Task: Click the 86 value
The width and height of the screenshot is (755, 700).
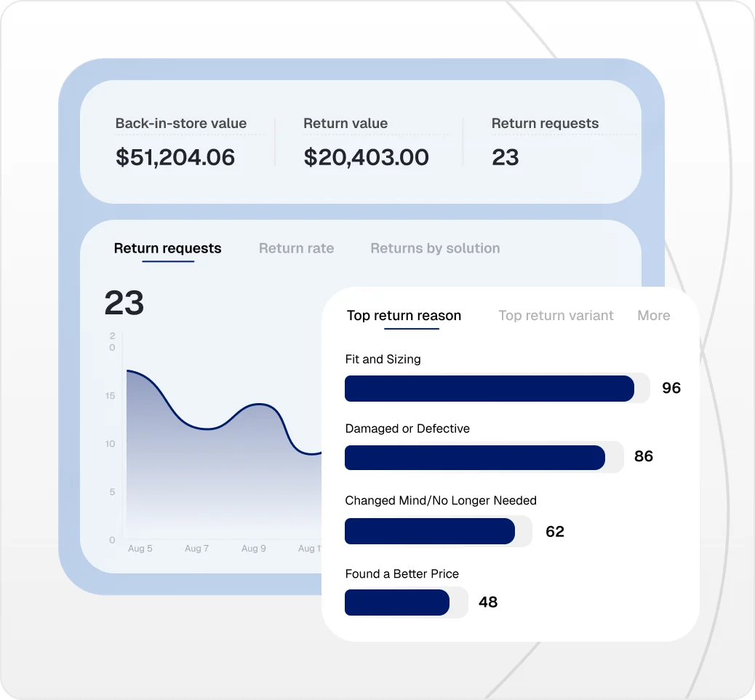Action: pos(643,456)
